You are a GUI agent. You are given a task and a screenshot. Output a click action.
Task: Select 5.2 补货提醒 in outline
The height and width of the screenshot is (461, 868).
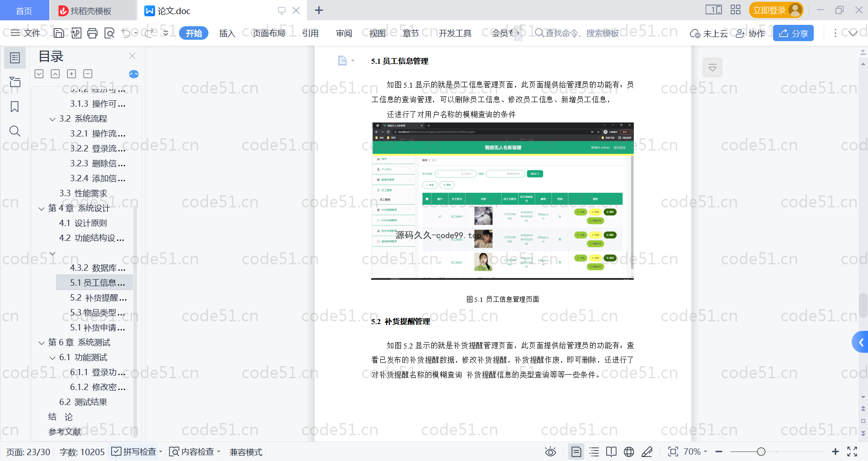tap(98, 298)
